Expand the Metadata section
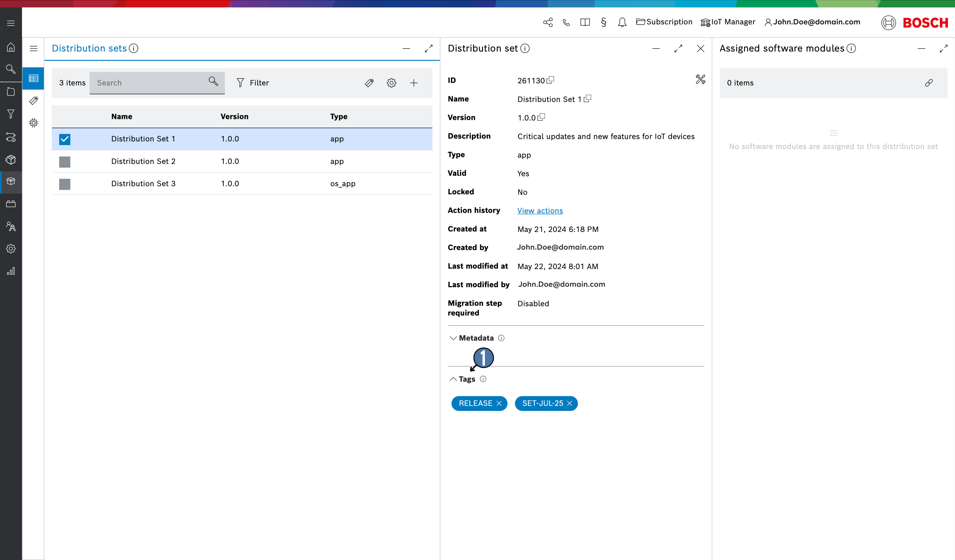 [x=453, y=338]
